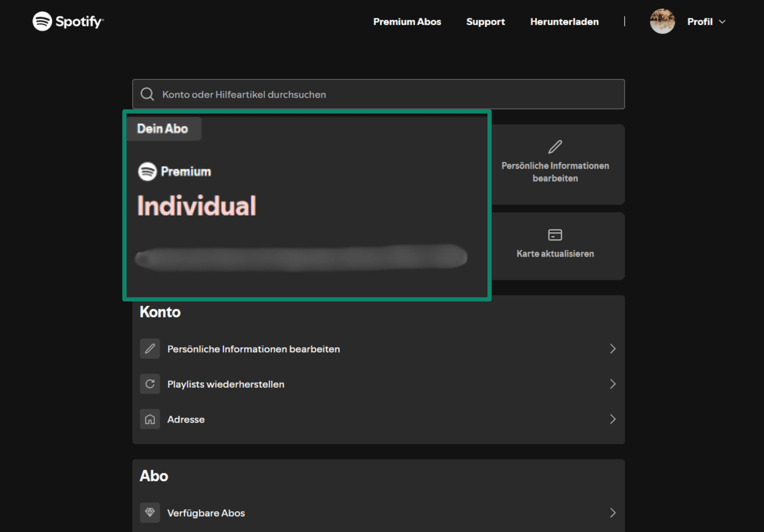Select the Adresse row
The height and width of the screenshot is (532, 764).
click(x=186, y=419)
